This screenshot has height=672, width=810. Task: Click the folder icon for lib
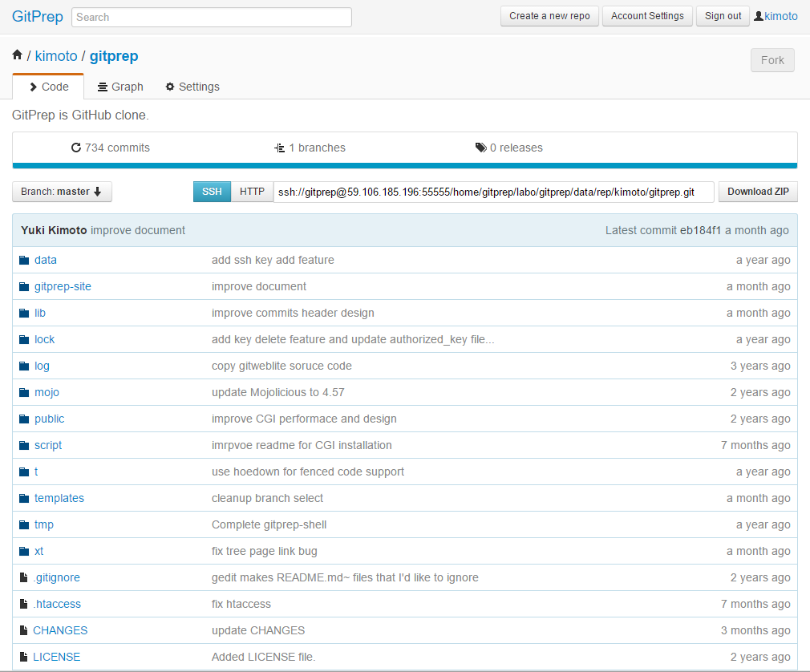tap(24, 313)
